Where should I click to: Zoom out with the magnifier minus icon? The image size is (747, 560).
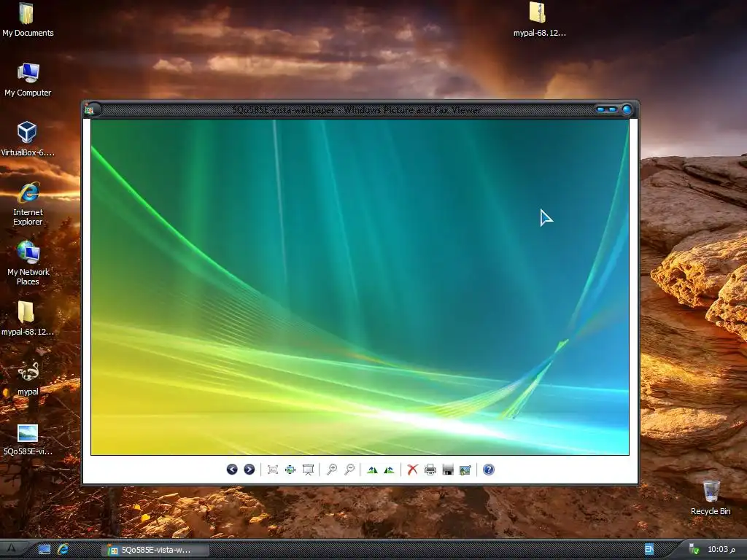(x=349, y=470)
